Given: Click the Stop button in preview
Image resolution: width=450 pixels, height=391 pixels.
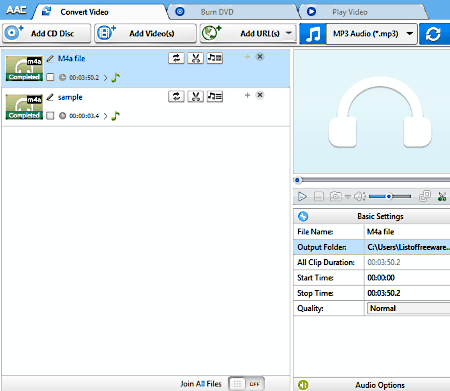Looking at the screenshot, I should (x=319, y=197).
